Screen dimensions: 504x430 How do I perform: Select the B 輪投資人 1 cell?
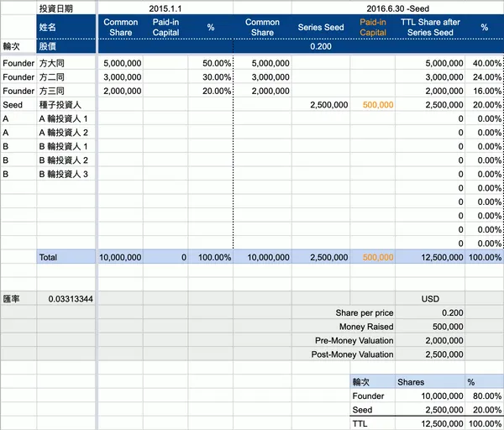pos(66,146)
